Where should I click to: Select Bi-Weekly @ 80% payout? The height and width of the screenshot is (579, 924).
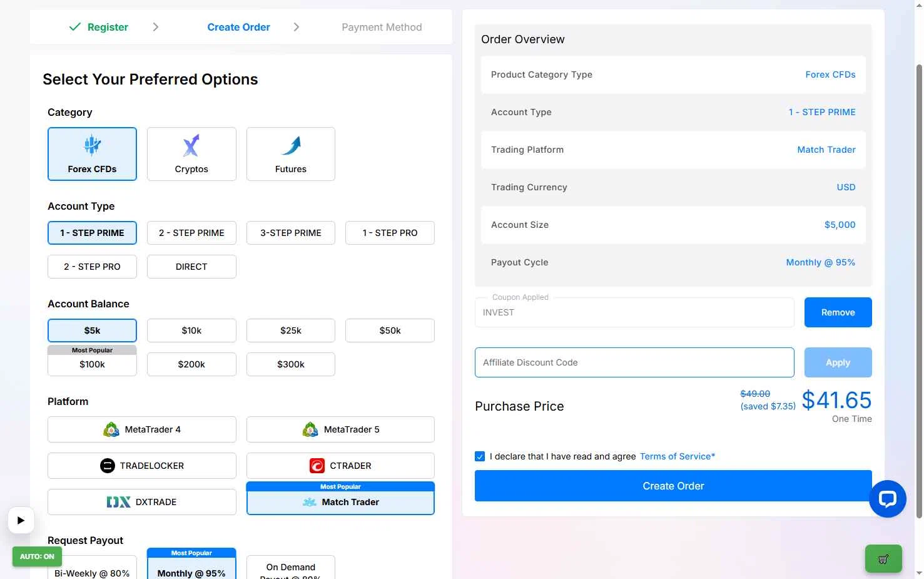92,567
